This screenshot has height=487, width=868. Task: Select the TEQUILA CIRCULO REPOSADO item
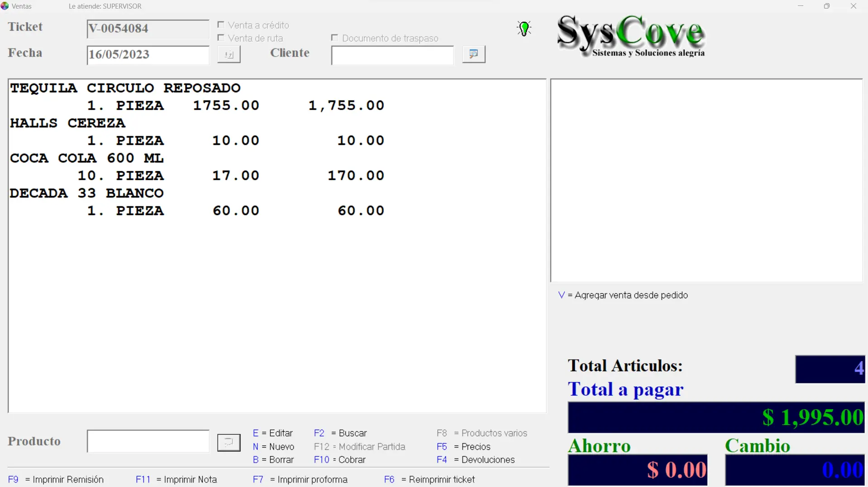tap(125, 88)
